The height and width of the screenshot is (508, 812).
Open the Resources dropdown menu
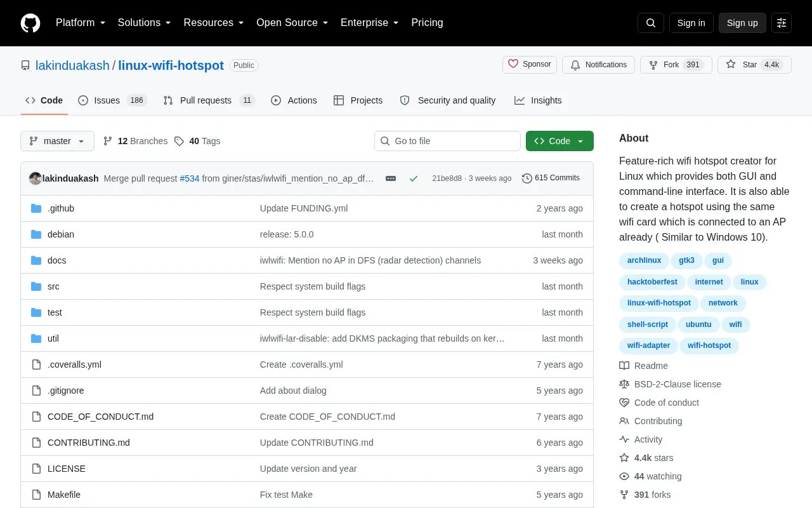[214, 23]
